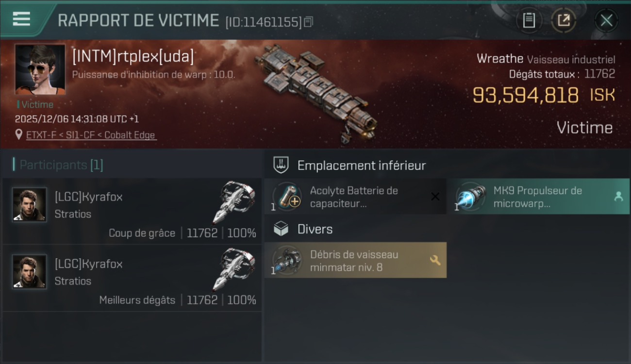Click the victim name [INTM]rtplex[uda]
631x364 pixels.
click(x=133, y=57)
